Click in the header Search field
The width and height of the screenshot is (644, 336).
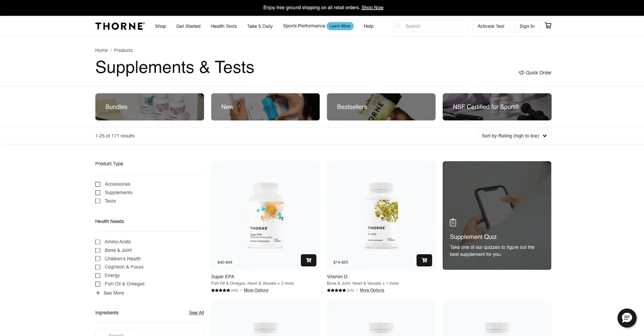click(430, 26)
